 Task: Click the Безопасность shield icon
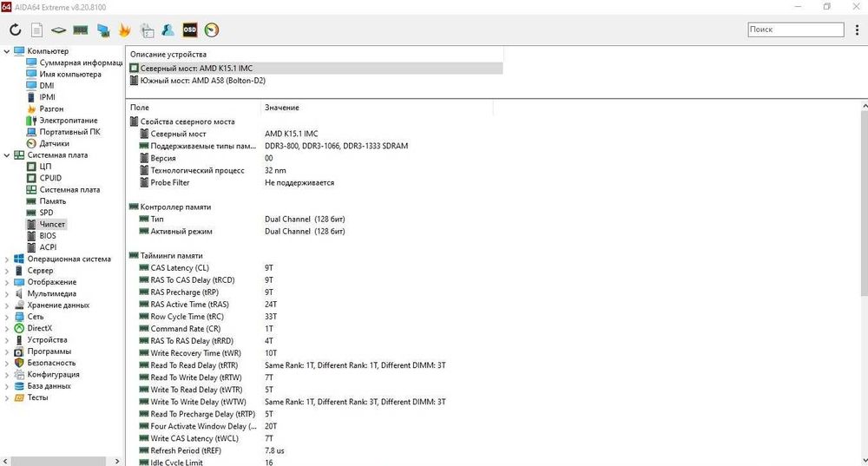(x=19, y=363)
